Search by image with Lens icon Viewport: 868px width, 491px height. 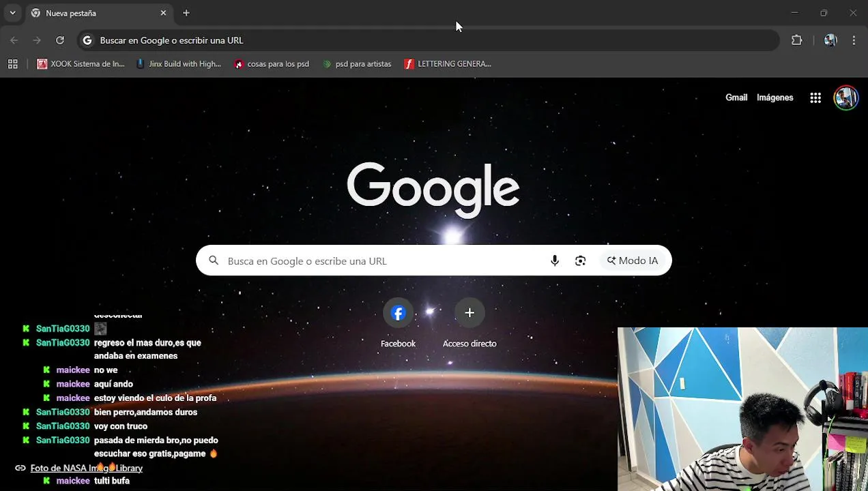[580, 261]
